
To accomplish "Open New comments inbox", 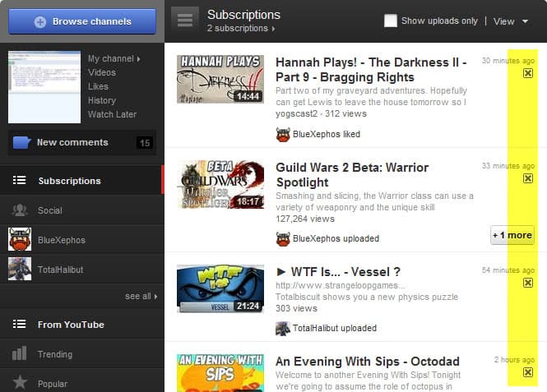I will click(82, 142).
